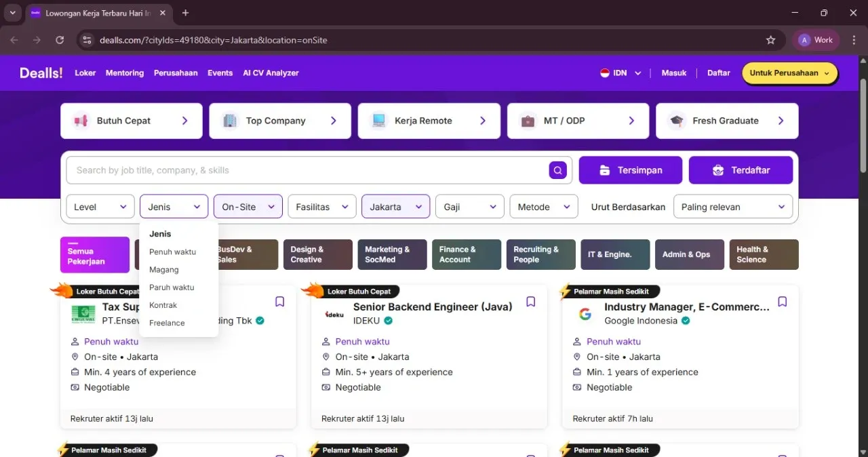
Task: Click the briefcase icon on MT / ODP
Action: (528, 121)
